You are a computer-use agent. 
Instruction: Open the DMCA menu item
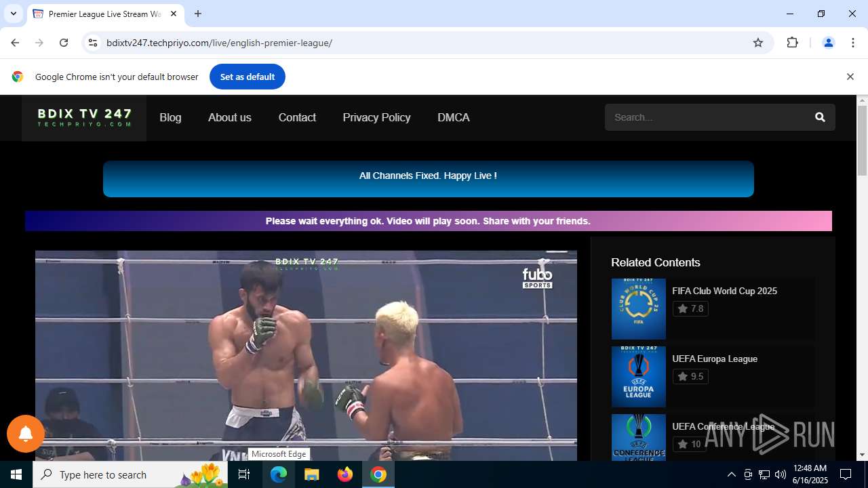click(x=454, y=117)
